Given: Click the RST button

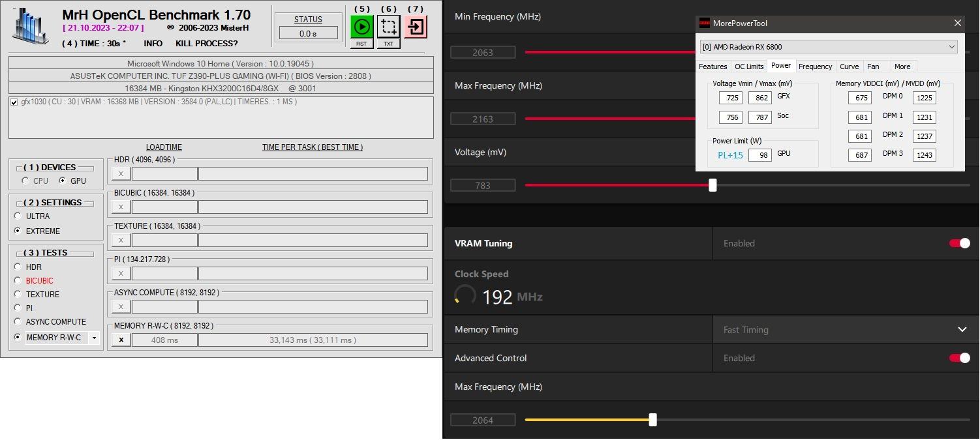Looking at the screenshot, I should [361, 44].
